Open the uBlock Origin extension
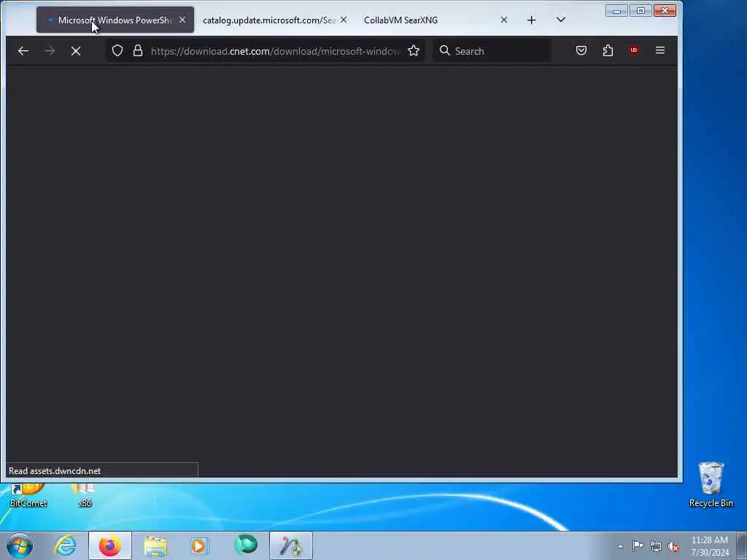This screenshot has width=747, height=560. [634, 50]
